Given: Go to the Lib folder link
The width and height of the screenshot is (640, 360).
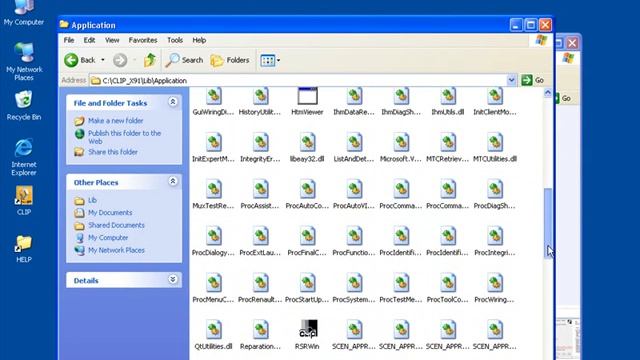Looking at the screenshot, I should point(92,200).
